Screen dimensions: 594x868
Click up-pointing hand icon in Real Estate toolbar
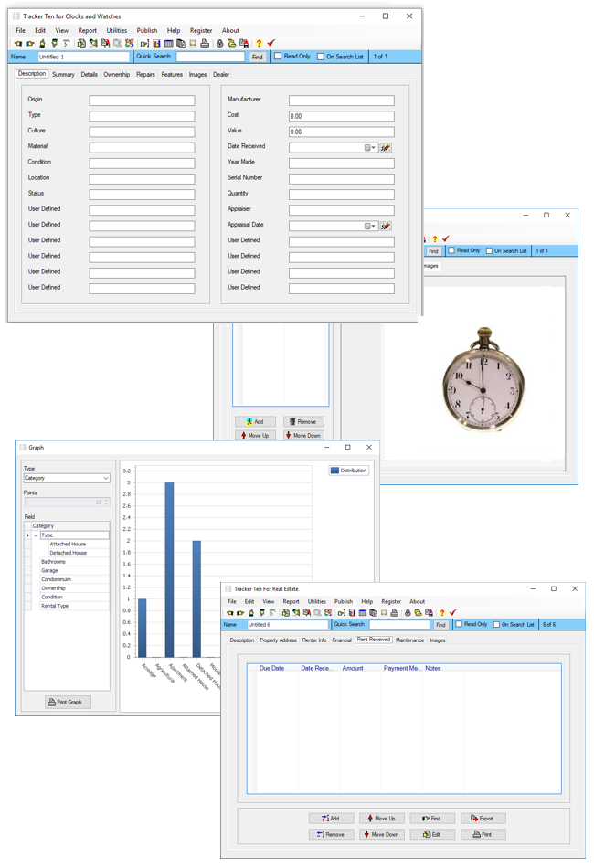click(x=251, y=613)
